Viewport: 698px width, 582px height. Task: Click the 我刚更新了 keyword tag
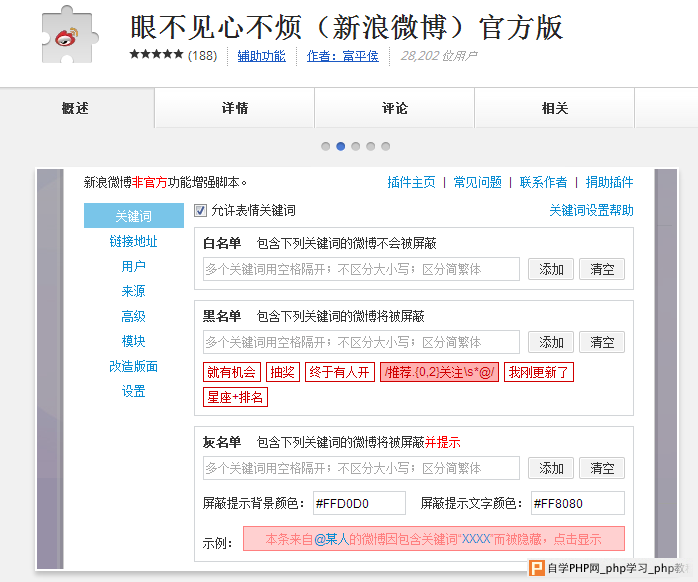pos(539,372)
